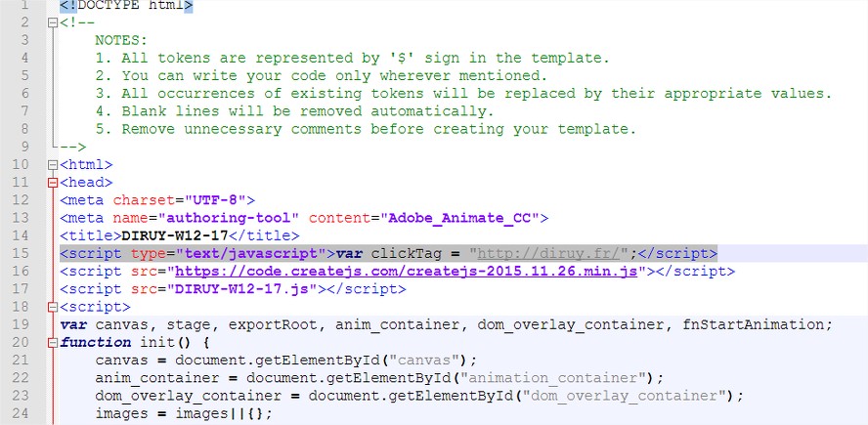The height and width of the screenshot is (425, 868).
Task: Click the opening <head> tag
Action: (x=86, y=183)
